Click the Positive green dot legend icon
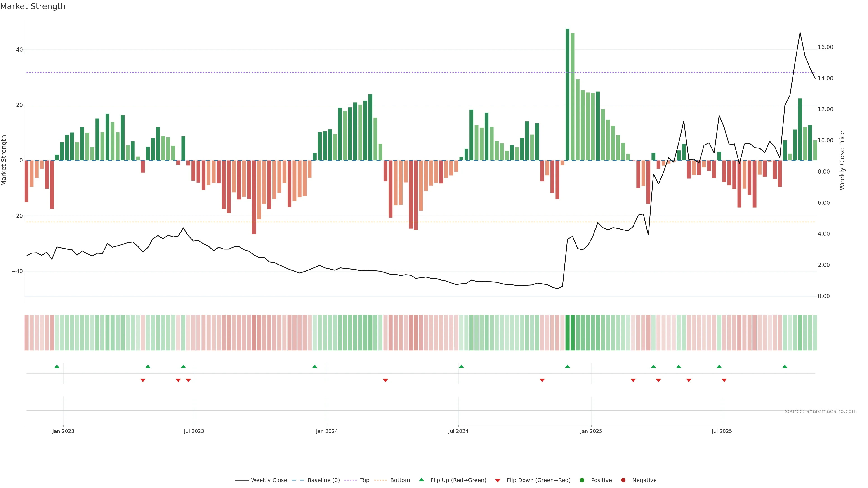Viewport: 868px width, 488px height. 582,480
